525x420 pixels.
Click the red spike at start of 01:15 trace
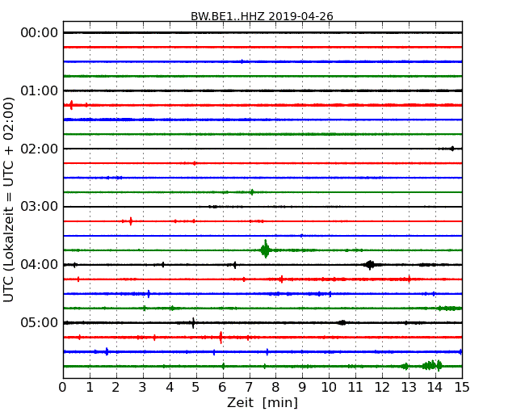(x=71, y=105)
